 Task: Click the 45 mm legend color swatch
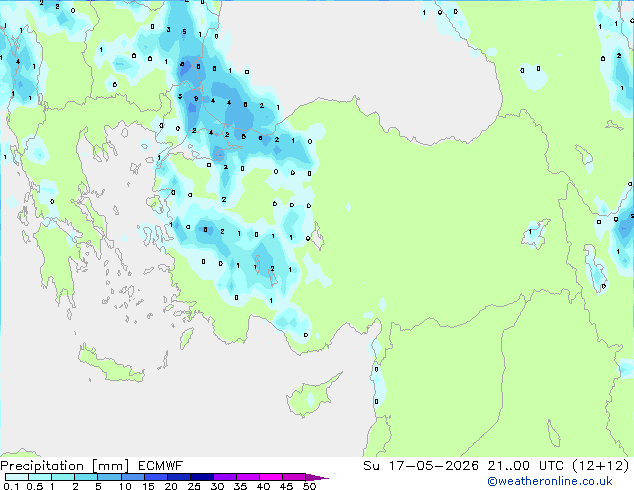click(294, 477)
